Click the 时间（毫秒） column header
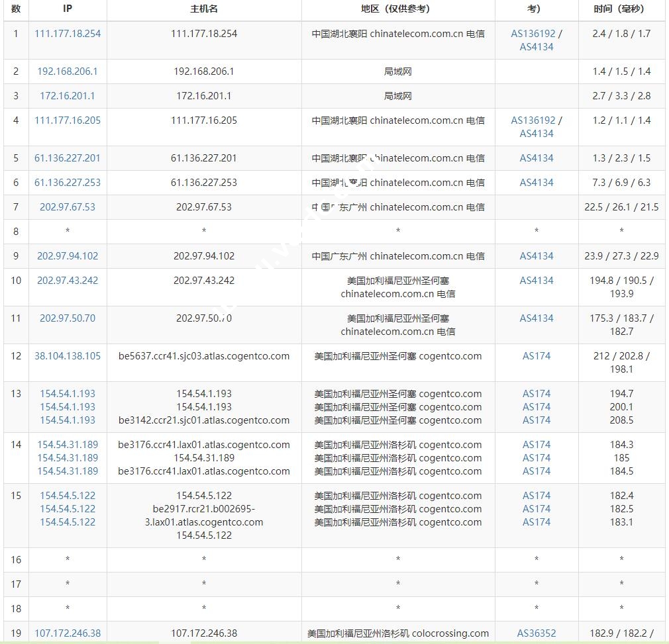Image resolution: width=669 pixels, height=644 pixels. [x=621, y=9]
